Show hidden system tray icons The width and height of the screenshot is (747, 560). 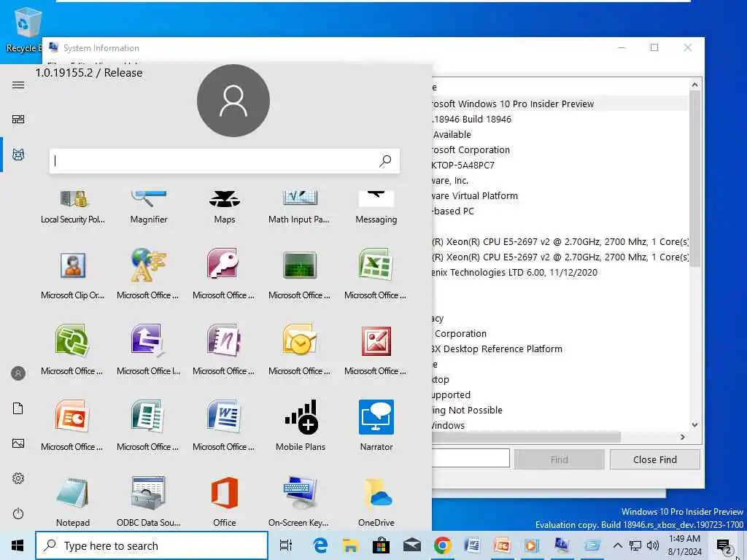coord(617,545)
